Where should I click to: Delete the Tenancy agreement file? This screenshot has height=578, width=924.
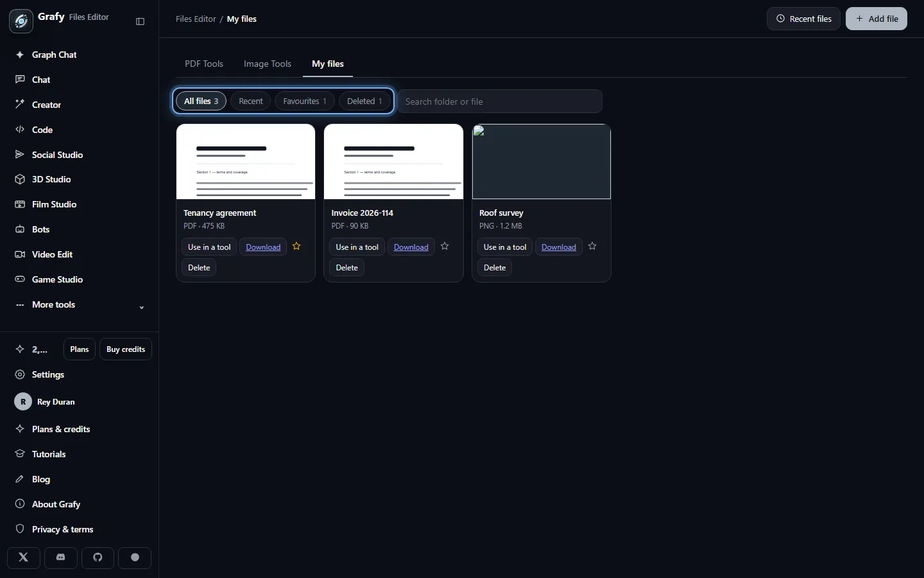199,268
